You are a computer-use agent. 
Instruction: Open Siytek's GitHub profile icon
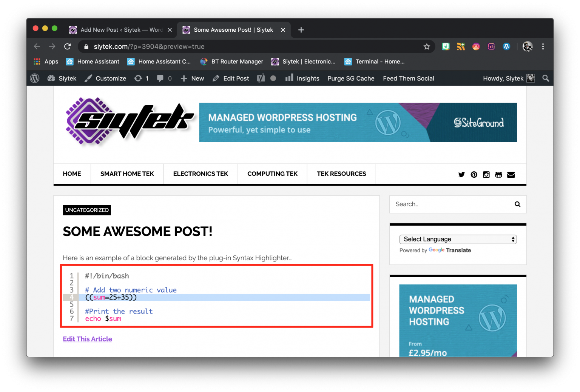point(498,174)
